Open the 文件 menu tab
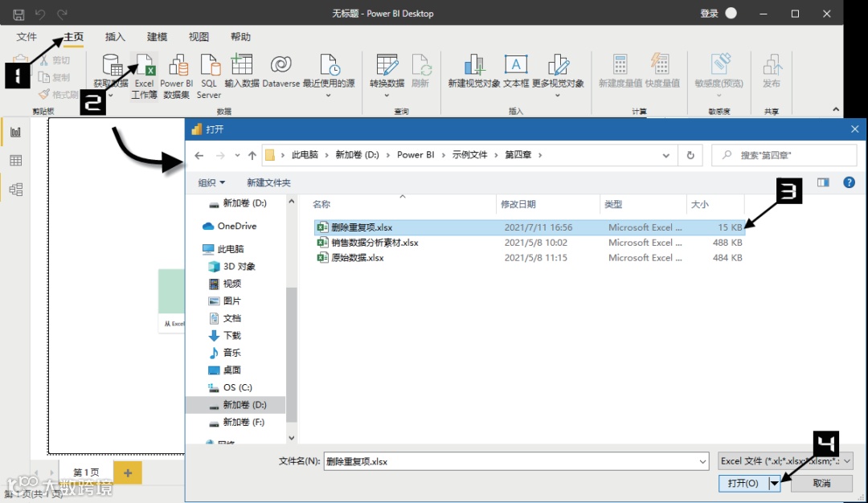 point(27,36)
